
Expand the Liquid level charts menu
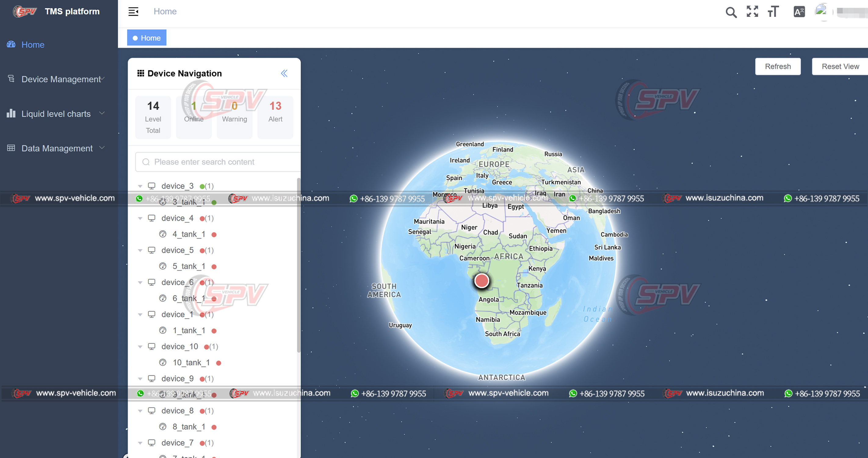[59, 114]
